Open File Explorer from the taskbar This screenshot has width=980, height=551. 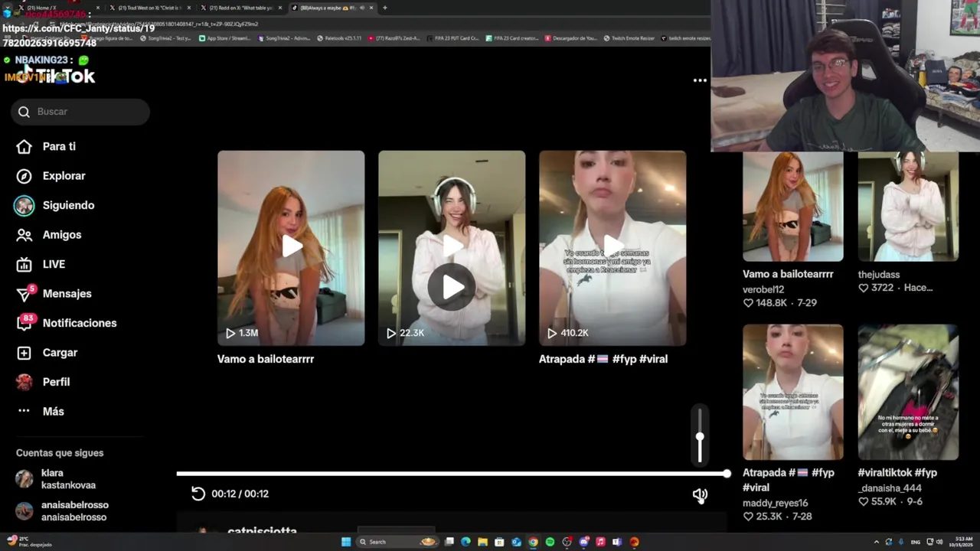[482, 542]
